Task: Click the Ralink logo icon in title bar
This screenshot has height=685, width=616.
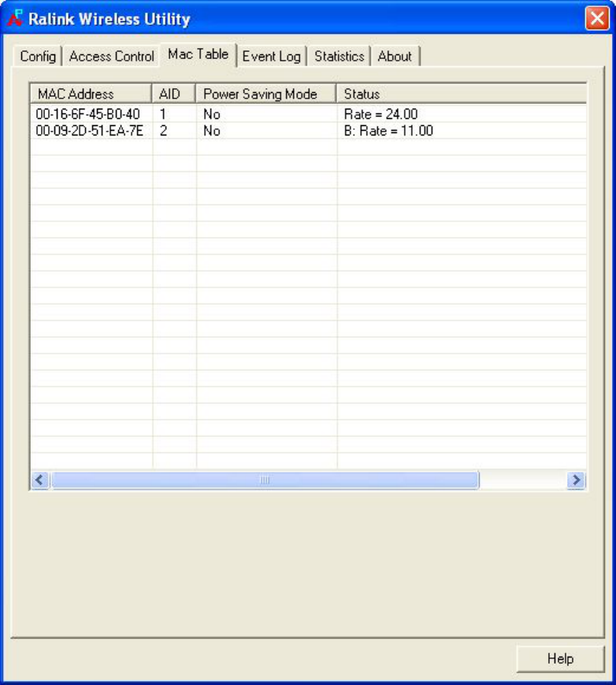Action: (x=14, y=17)
